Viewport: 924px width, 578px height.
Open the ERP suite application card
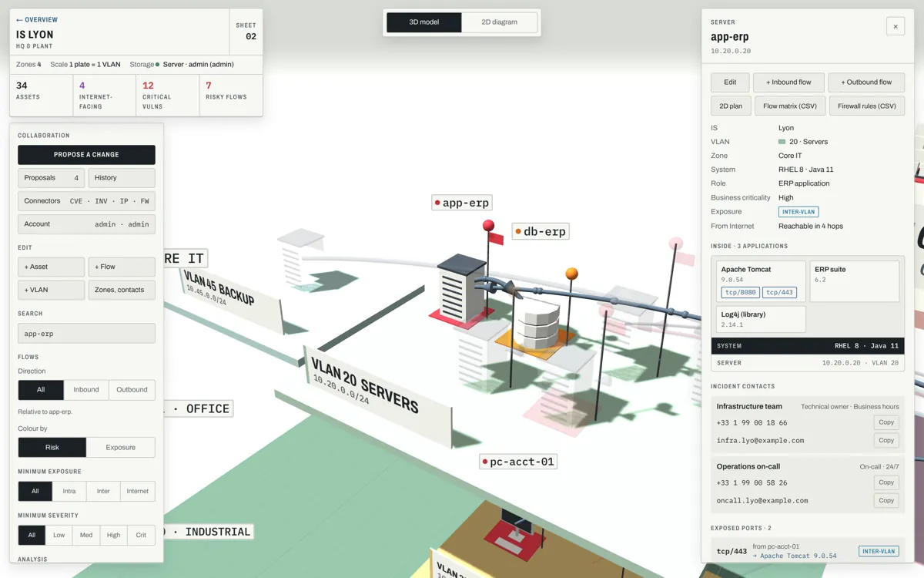point(855,281)
